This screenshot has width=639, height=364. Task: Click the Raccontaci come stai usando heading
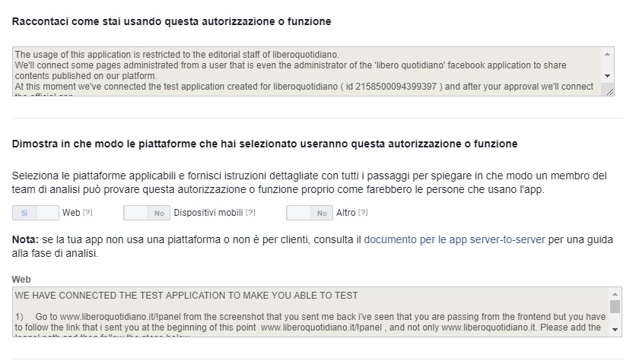(x=171, y=21)
